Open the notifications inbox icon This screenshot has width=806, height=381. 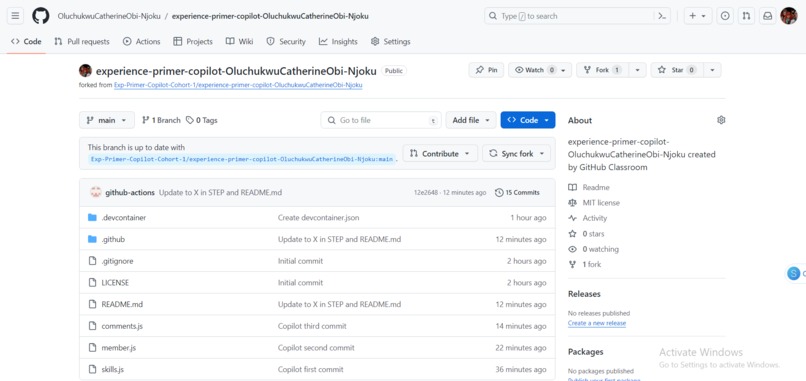pos(767,16)
